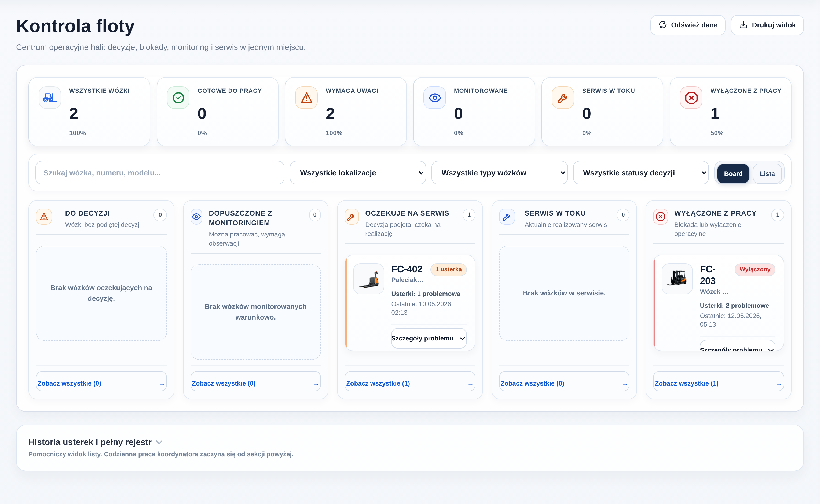Expand Szczegóły problemu for FC-203
This screenshot has width=820, height=504.
click(x=737, y=346)
